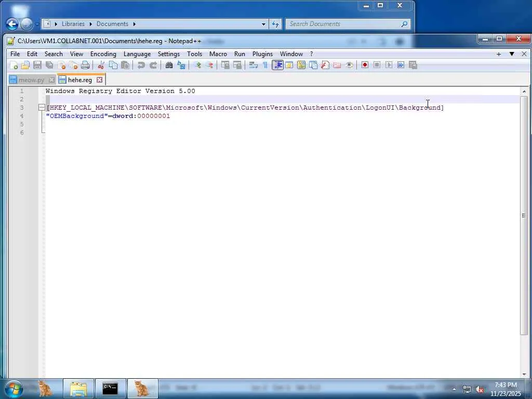Open Folder as Workspace toolbar icon
532x399 pixels.
(x=337, y=65)
